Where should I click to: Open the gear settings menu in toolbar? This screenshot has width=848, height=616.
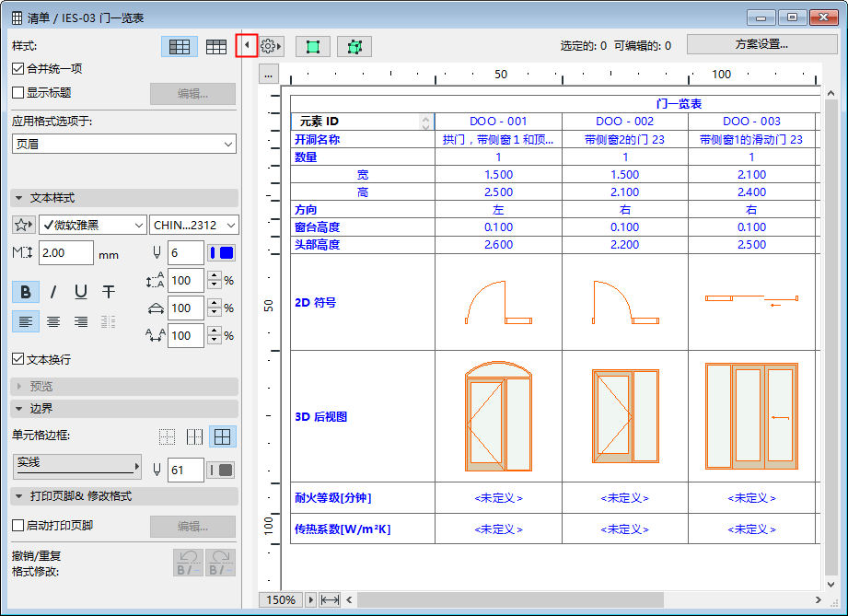coord(271,47)
